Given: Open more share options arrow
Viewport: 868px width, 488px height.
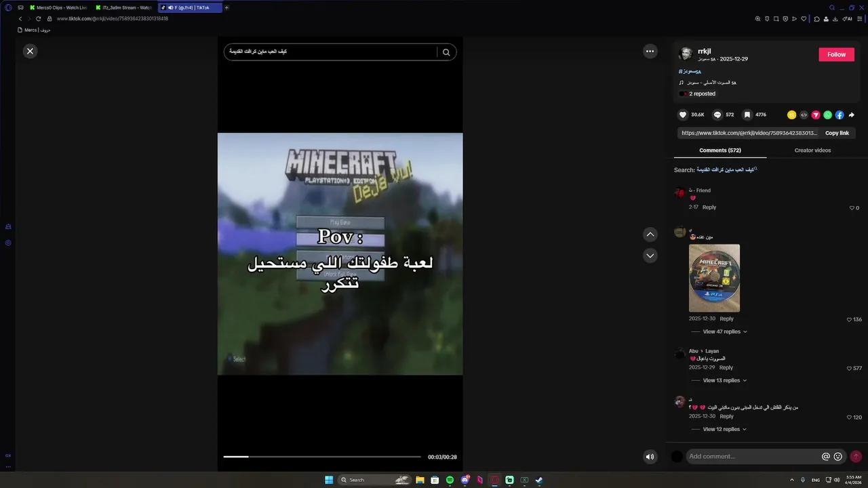Looking at the screenshot, I should coord(852,115).
